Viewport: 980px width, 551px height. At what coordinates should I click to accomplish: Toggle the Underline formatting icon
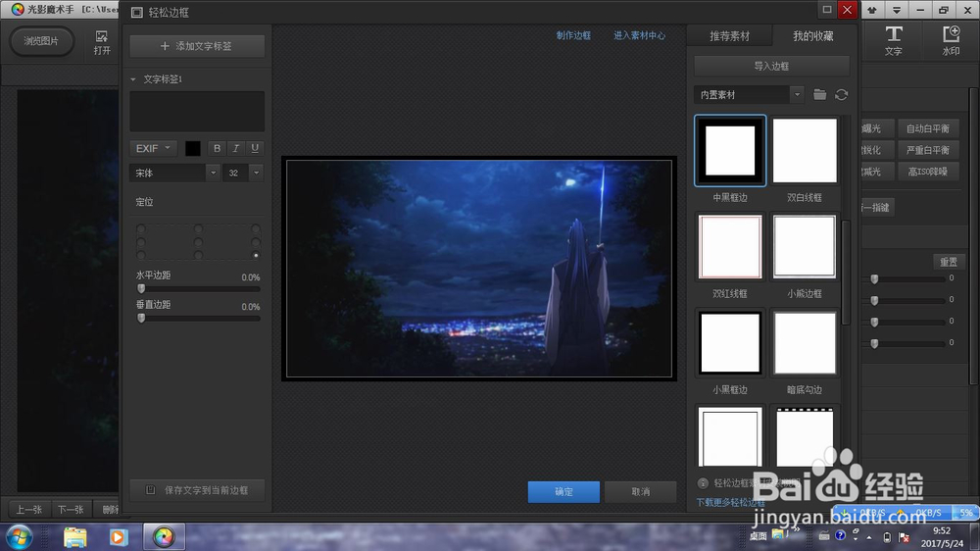[255, 148]
